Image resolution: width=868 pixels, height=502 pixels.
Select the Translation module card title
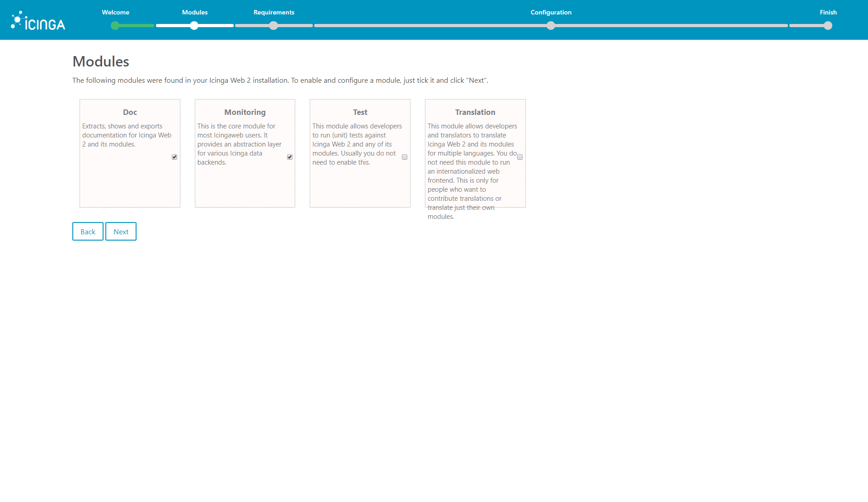tap(475, 112)
